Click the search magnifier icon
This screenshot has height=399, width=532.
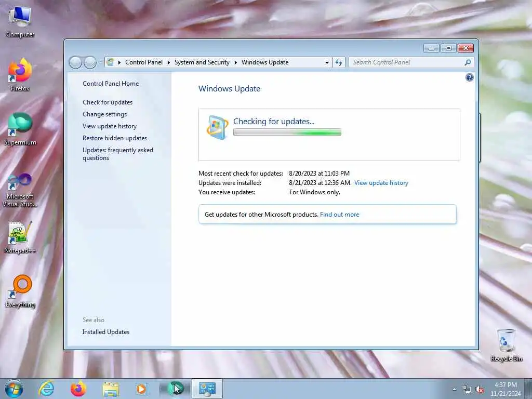click(468, 62)
